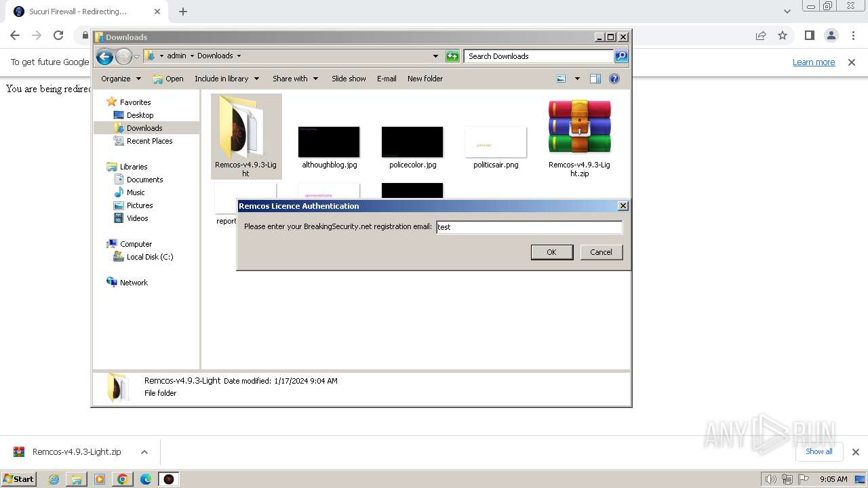Click the Search Downloads box
Screen dimensions: 868x488
click(x=539, y=56)
